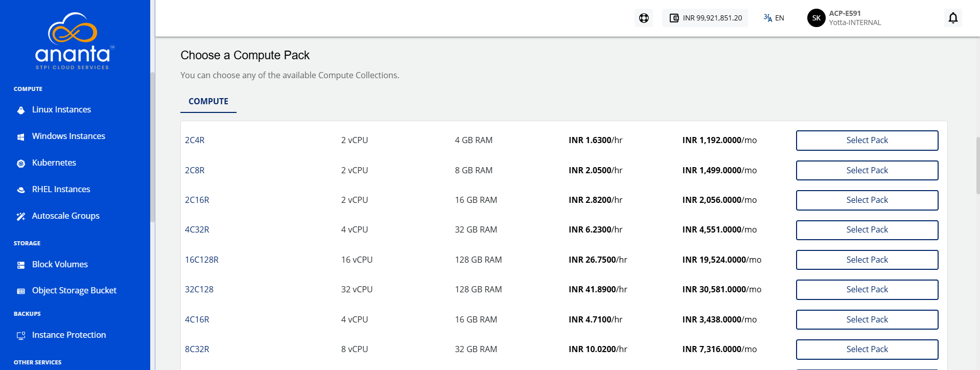Switch to the COMPUTE tab
Viewport: 980px width, 370px height.
click(208, 101)
